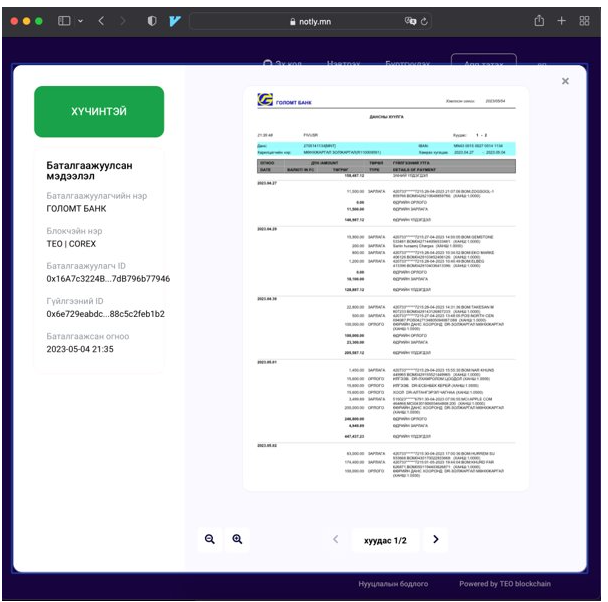
Task: Open the Share icon in Safari
Action: click(x=539, y=21)
